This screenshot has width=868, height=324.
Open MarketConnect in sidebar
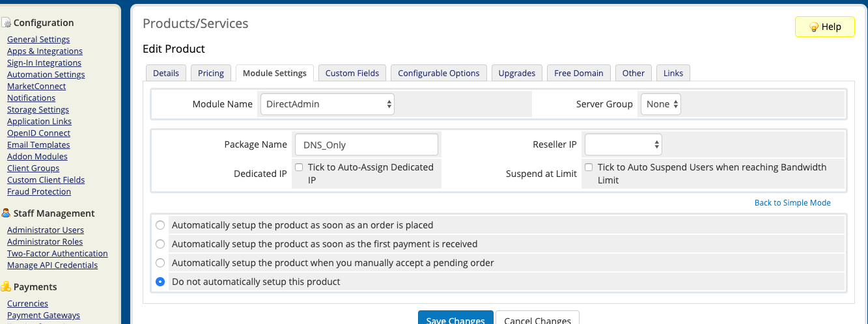coord(36,87)
